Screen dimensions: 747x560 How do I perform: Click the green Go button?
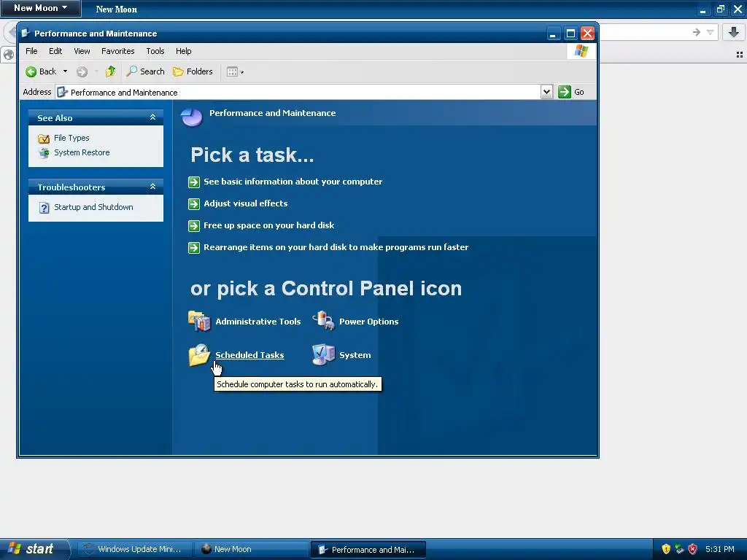[571, 92]
